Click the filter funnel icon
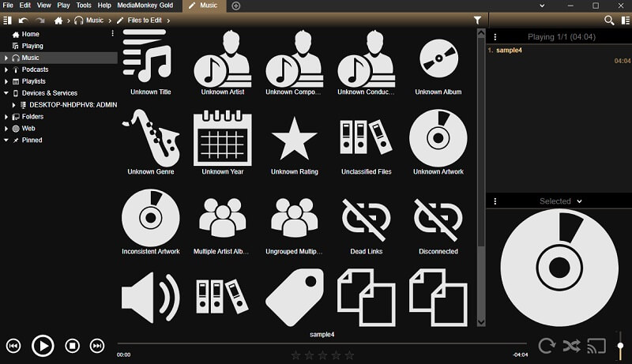 point(478,20)
